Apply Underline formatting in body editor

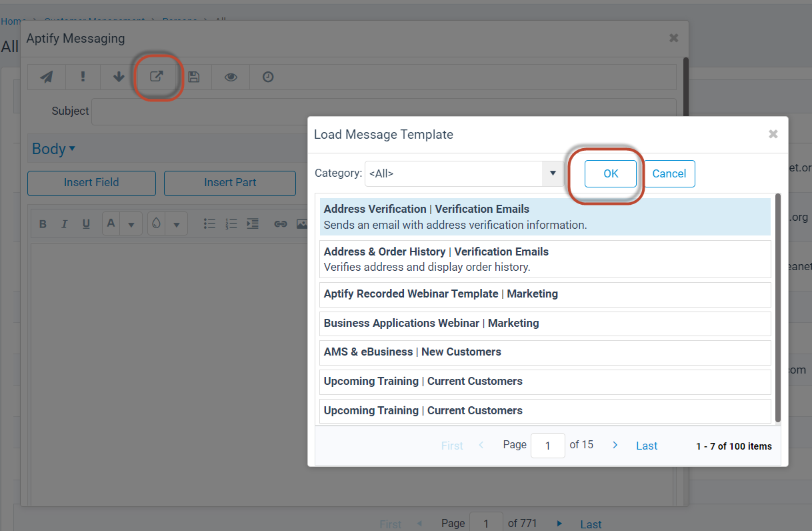pos(86,224)
